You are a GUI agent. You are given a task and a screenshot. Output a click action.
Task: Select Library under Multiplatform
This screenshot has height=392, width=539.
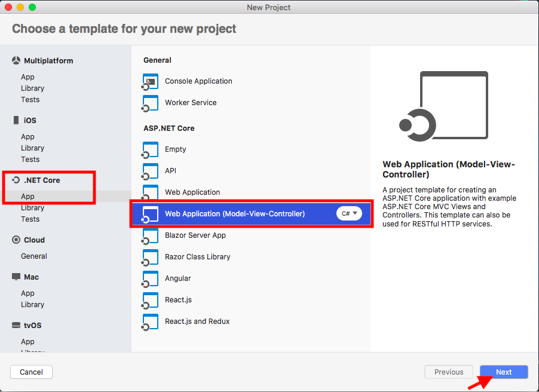(x=33, y=88)
